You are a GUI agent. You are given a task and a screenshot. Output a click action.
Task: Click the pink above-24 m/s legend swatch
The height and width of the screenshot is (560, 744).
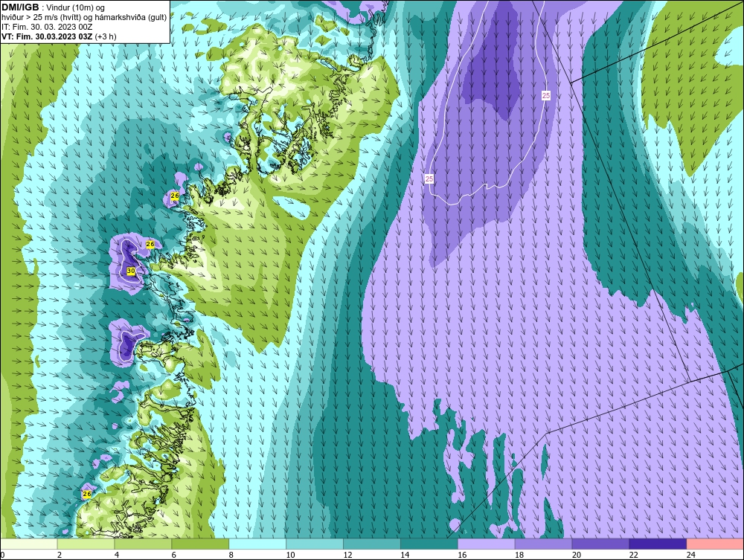(x=714, y=544)
